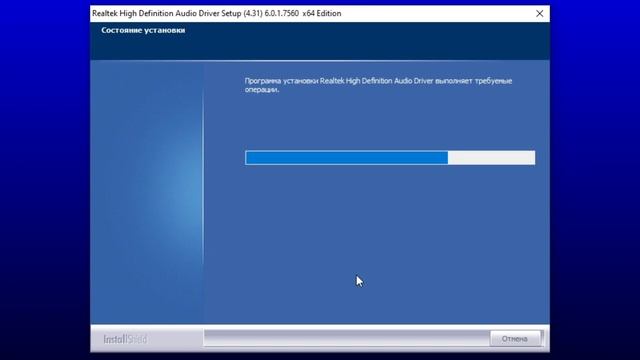
Task: Click the 'Состояние установки' heading
Action: point(143,30)
